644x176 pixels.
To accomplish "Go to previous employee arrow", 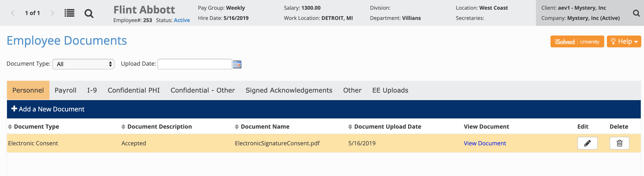I will pyautogui.click(x=13, y=13).
